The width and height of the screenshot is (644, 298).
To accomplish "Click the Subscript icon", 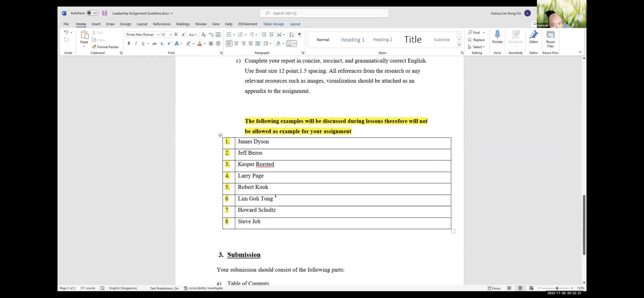I will 162,44.
